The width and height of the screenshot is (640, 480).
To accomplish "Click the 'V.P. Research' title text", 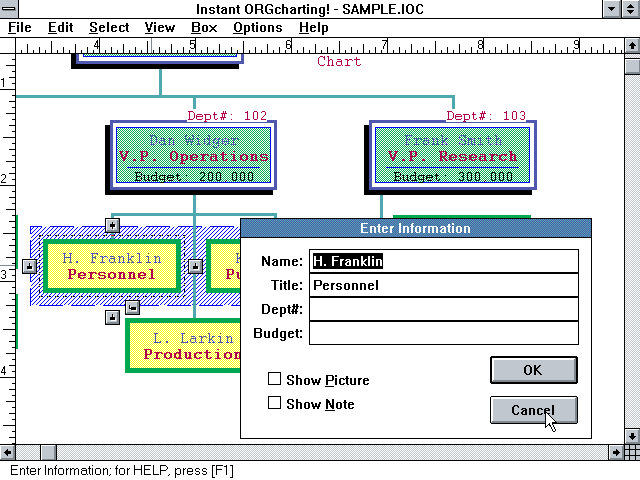I will (452, 156).
